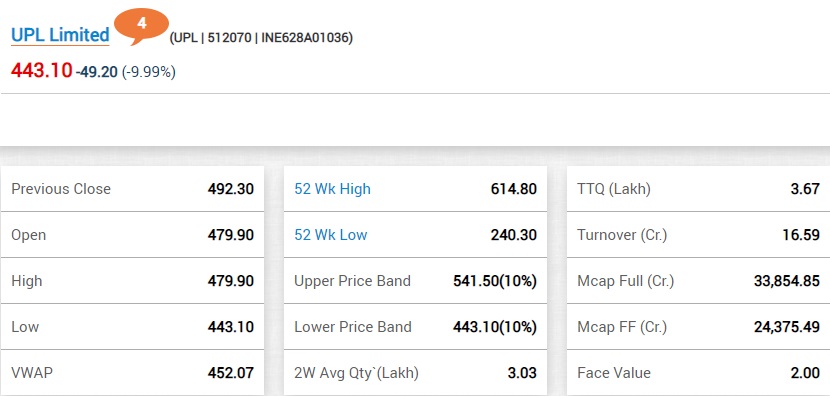The image size is (830, 396).
Task: Select the High row label
Action: point(26,281)
